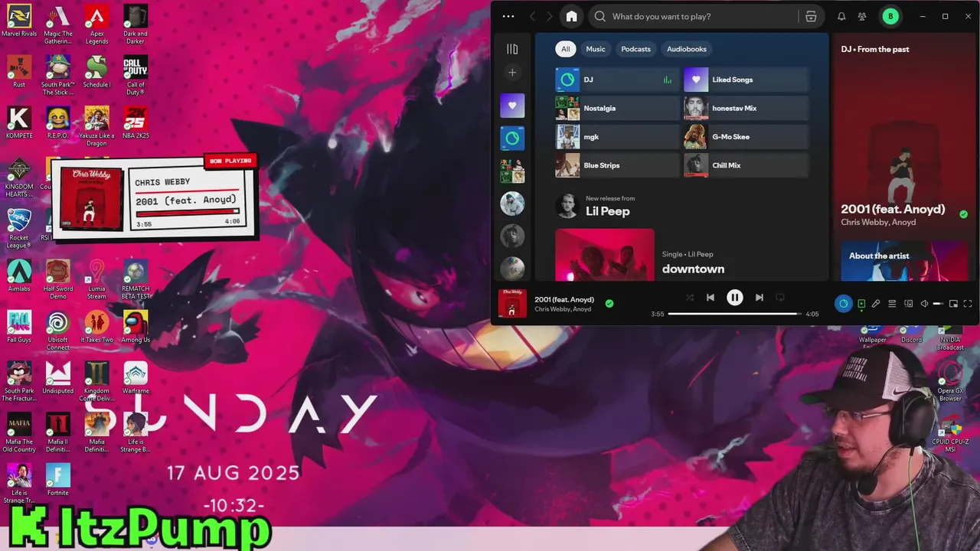This screenshot has height=551, width=980.
Task: Open the Blue Strips tile
Action: tap(617, 165)
